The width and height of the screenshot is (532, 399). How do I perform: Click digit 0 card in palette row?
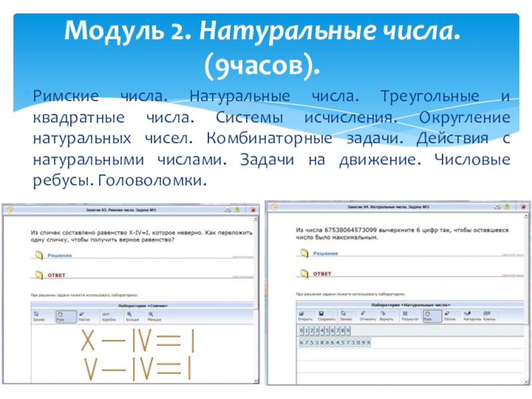[x=302, y=330]
